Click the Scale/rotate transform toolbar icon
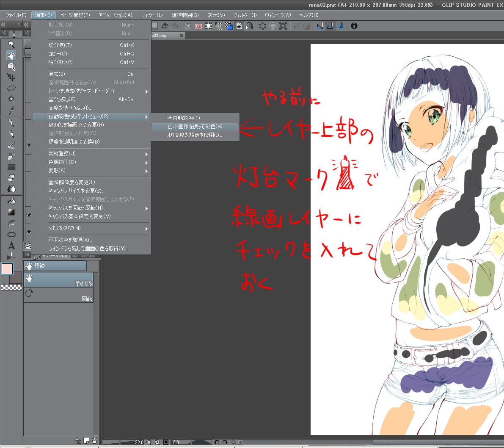 pos(283,26)
